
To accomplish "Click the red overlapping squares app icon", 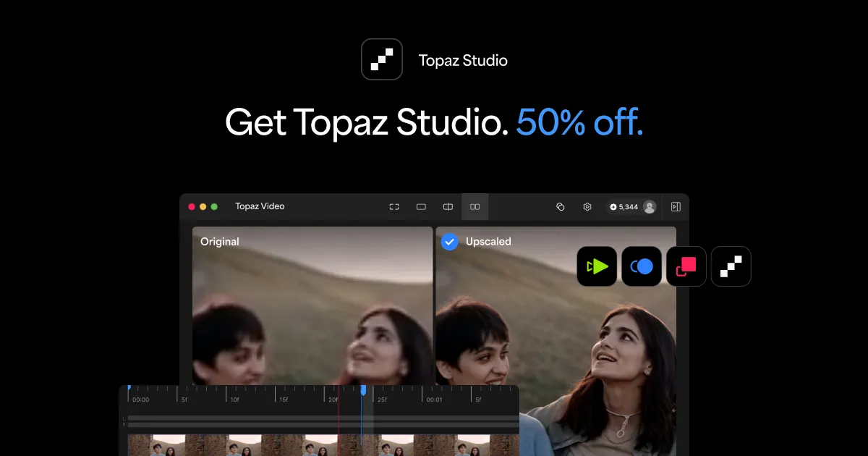I will [686, 266].
